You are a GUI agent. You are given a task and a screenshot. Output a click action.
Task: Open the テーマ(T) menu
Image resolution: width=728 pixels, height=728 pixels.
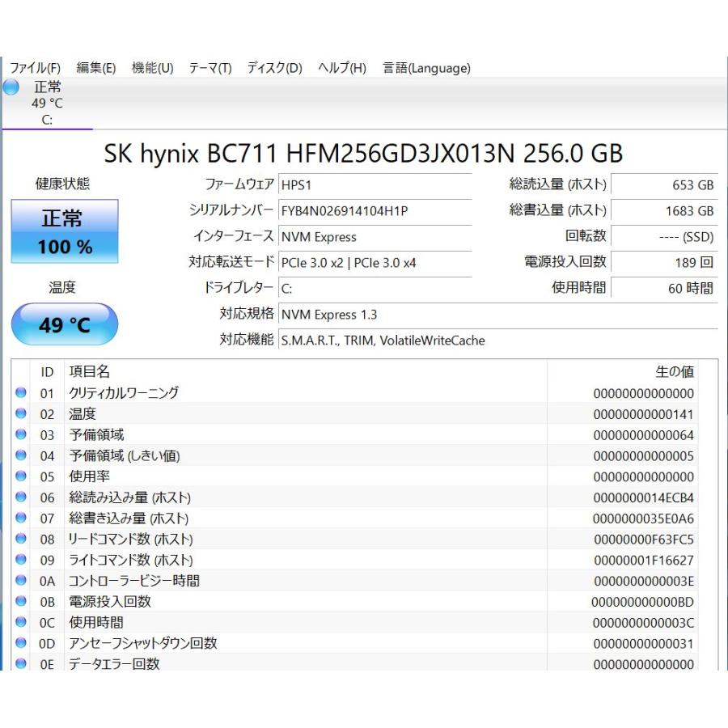click(x=210, y=68)
